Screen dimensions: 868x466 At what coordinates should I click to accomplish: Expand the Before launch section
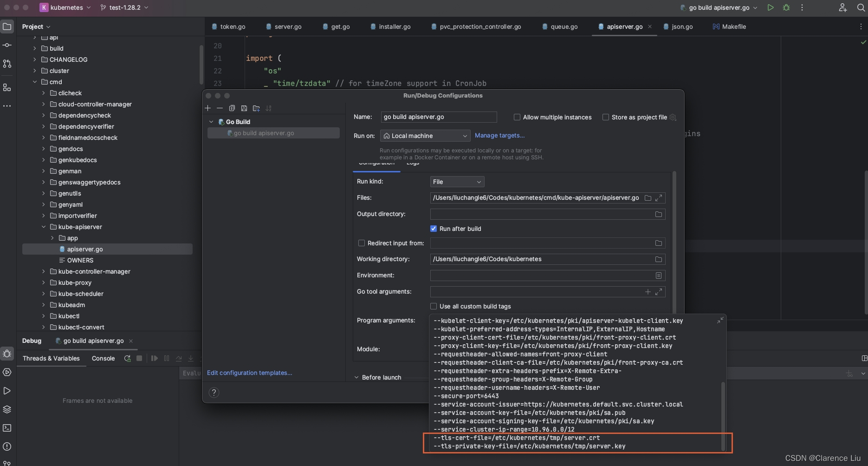(x=356, y=377)
